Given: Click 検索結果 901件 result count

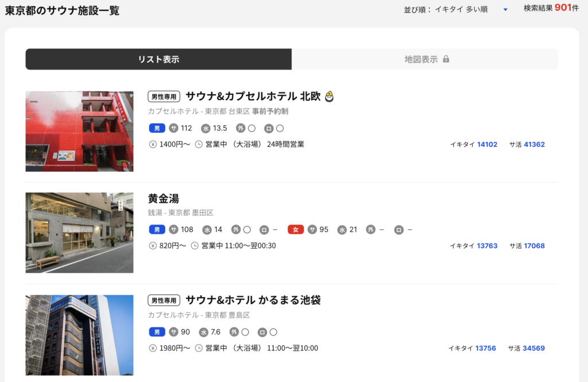Looking at the screenshot, I should (551, 8).
